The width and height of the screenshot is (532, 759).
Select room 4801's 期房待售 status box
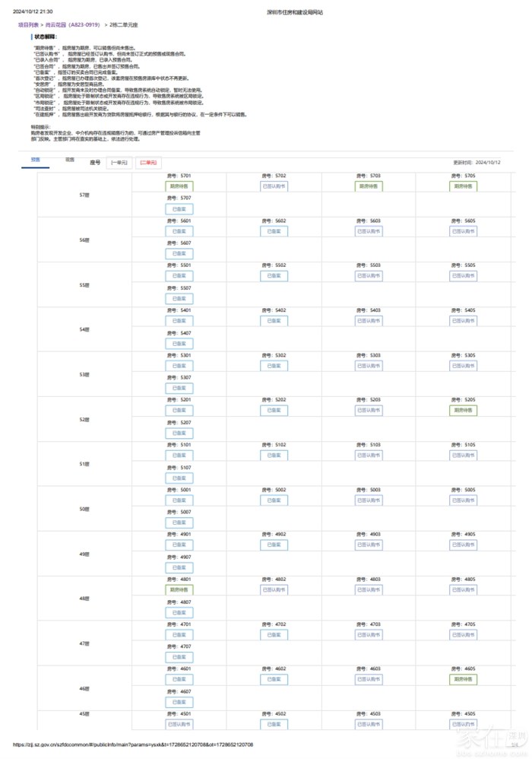tap(179, 589)
